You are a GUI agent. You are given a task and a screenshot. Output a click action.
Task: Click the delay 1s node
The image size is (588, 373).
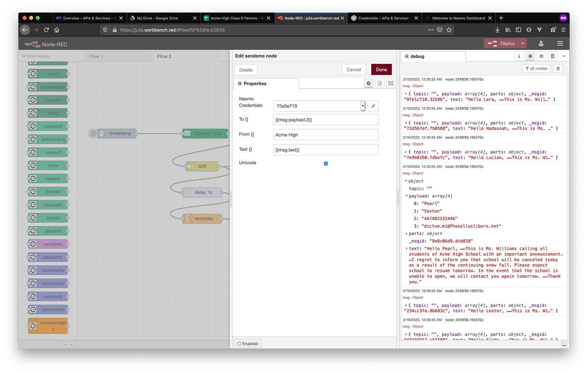click(202, 192)
